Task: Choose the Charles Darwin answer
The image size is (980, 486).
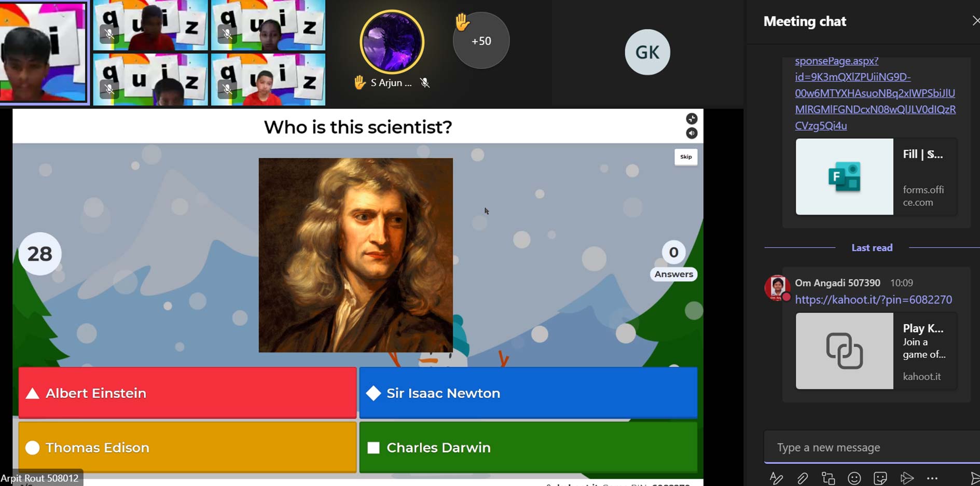Action: point(528,447)
